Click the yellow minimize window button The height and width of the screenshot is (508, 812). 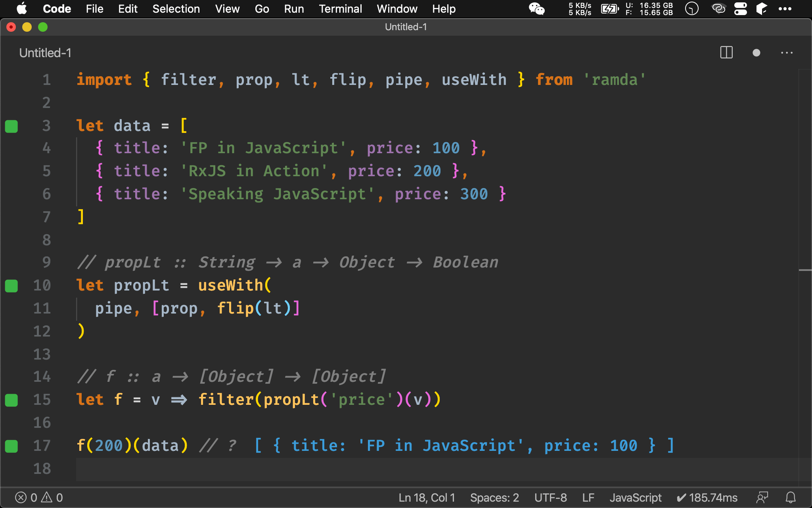[x=27, y=27]
